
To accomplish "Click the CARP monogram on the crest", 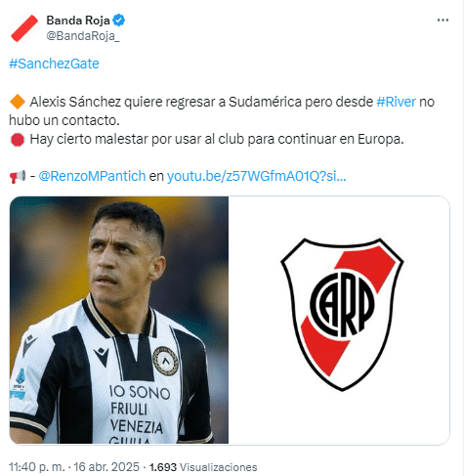I will coord(342,305).
